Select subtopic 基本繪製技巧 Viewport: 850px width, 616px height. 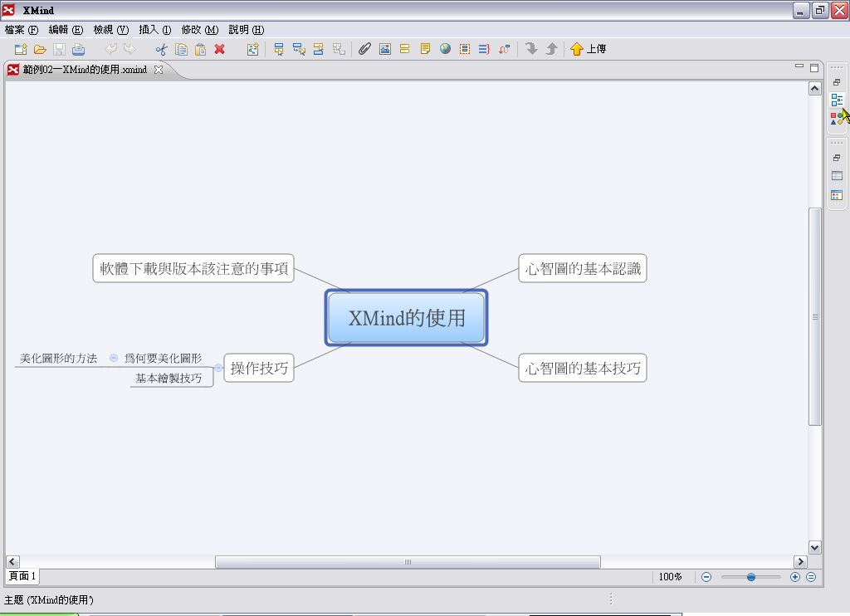(x=169, y=378)
